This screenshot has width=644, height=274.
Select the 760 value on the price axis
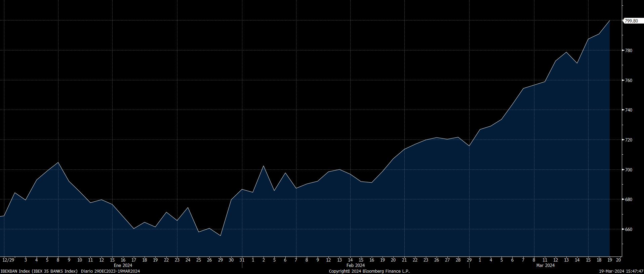629,81
